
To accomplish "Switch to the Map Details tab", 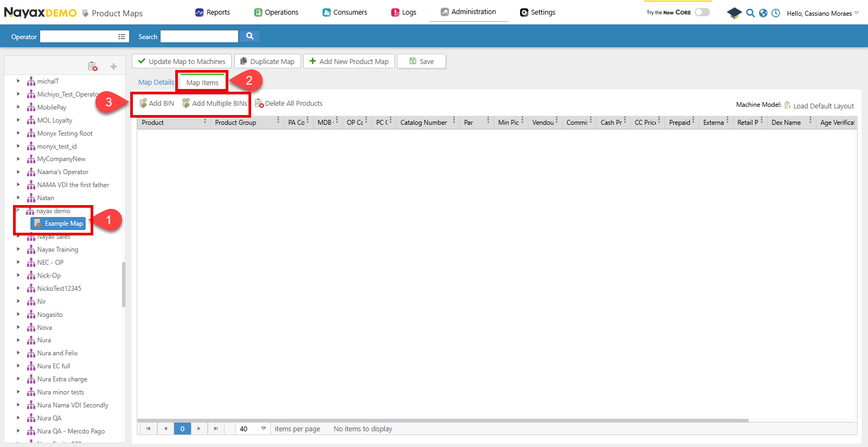I will [x=156, y=82].
